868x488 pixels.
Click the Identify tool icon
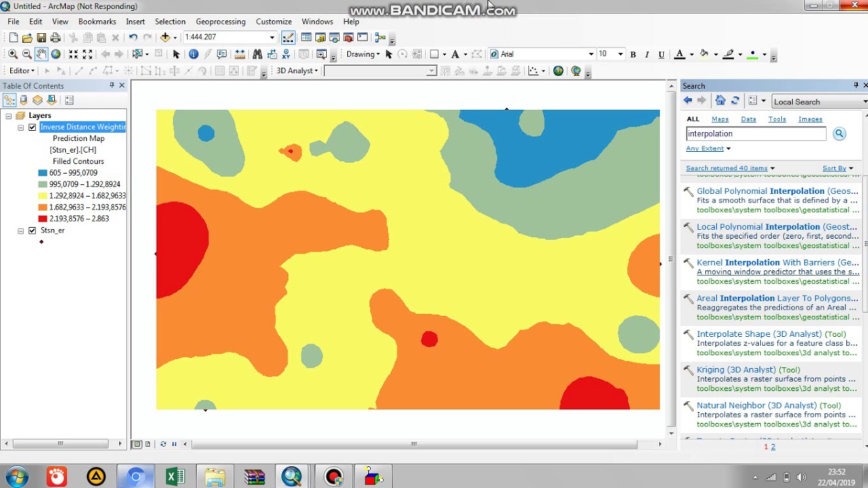click(x=193, y=54)
